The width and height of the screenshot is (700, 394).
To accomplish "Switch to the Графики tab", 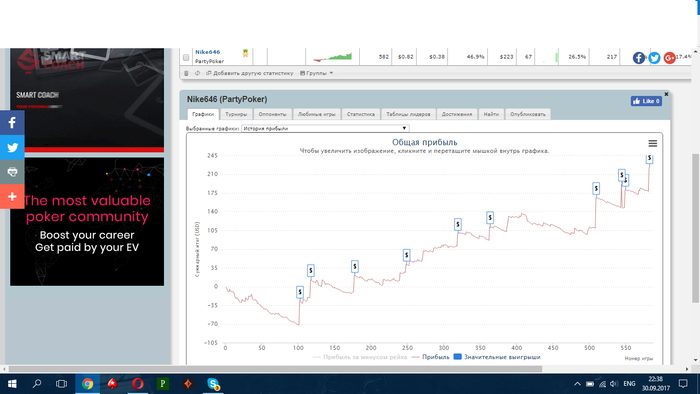I will pos(203,114).
